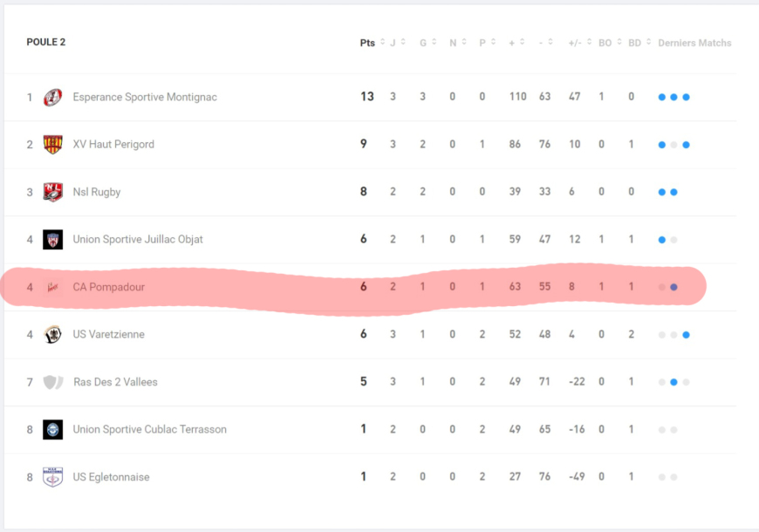Sort by the BO bonus column

coord(609,43)
